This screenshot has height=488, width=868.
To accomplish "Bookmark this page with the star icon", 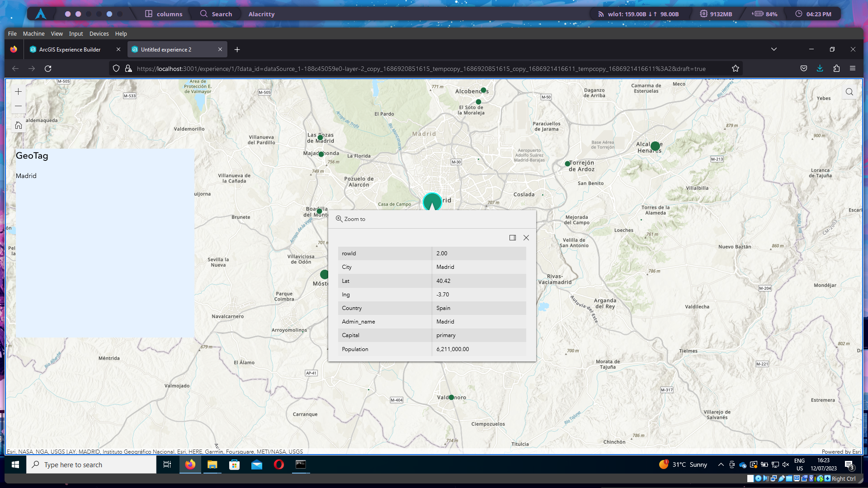I will coord(736,69).
